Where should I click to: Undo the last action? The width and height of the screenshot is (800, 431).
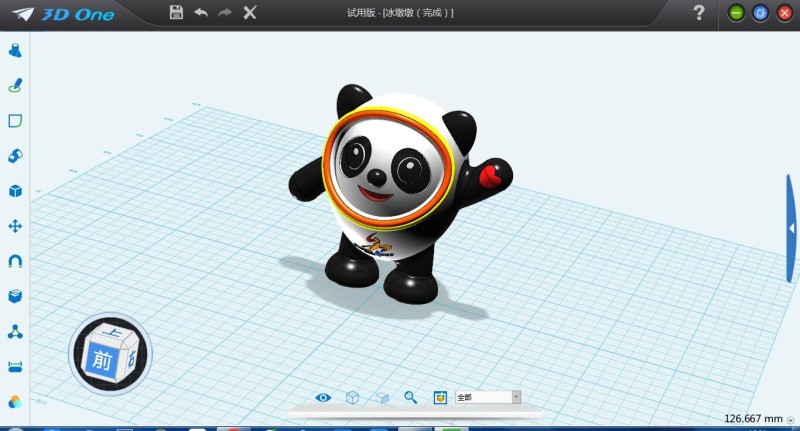coord(201,12)
